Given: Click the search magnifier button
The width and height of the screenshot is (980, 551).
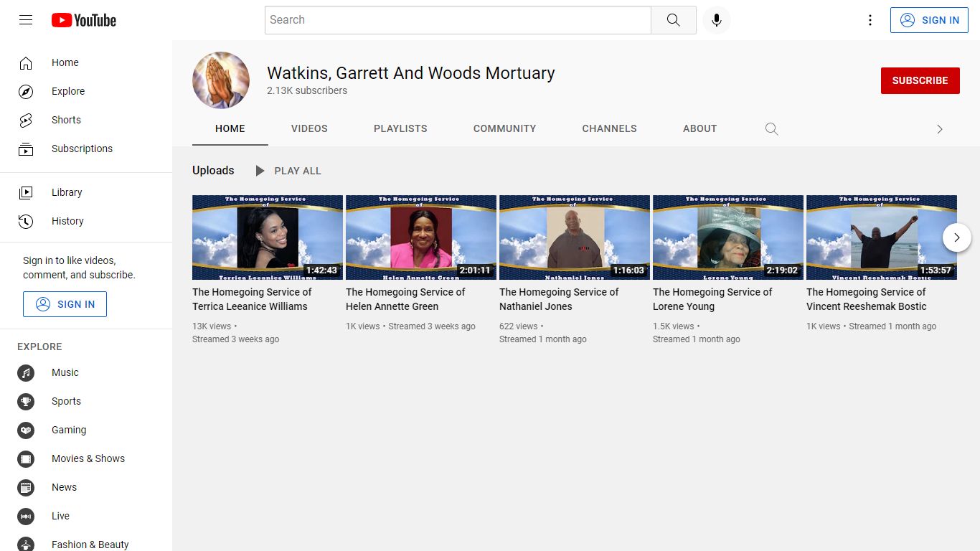Looking at the screenshot, I should click(x=673, y=20).
